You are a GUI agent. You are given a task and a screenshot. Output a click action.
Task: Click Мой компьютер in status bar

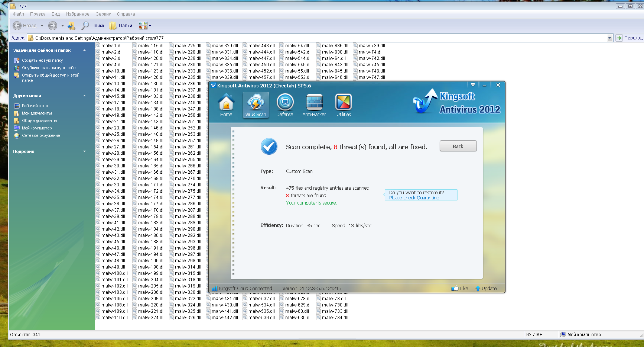click(580, 335)
